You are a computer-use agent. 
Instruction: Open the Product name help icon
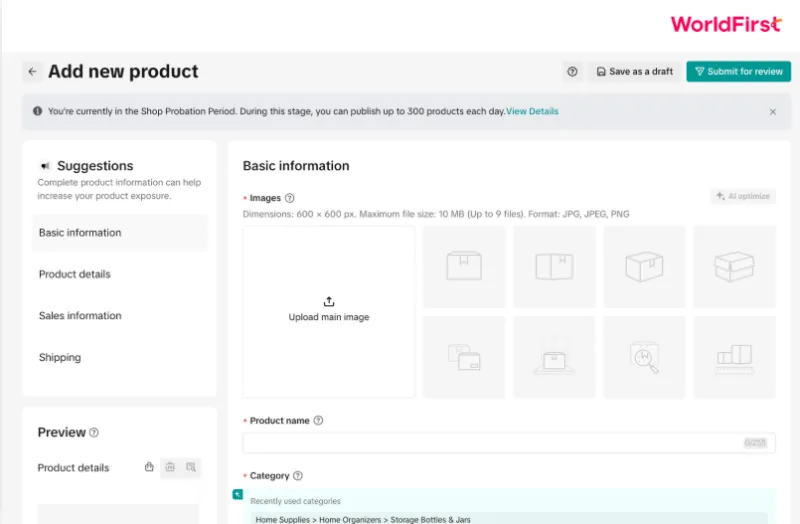(x=318, y=420)
